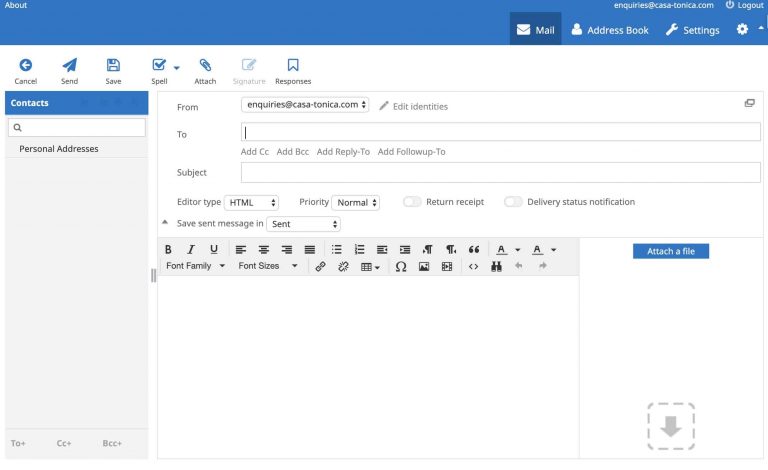768x470 pixels.
Task: Insert a bullet list
Action: tap(336, 250)
